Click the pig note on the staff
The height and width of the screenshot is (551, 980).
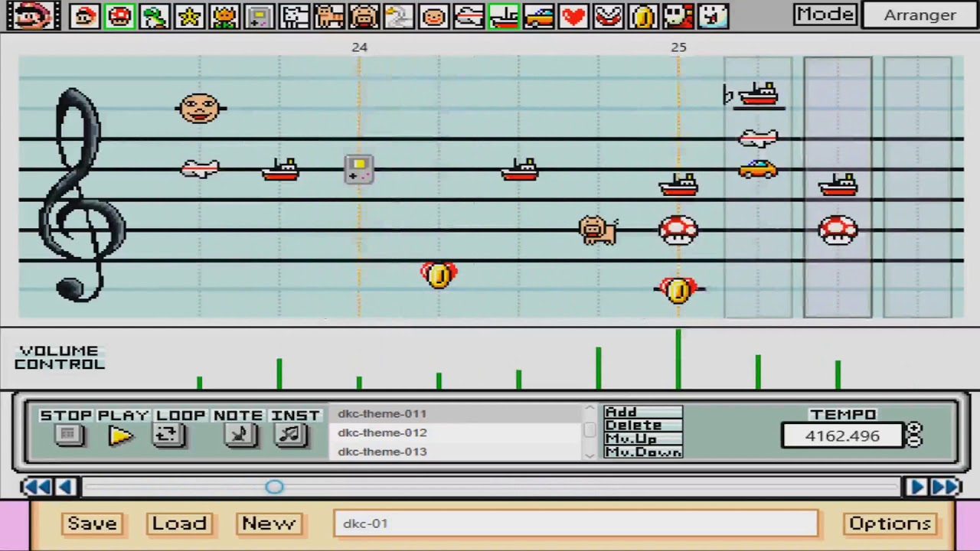tap(598, 230)
